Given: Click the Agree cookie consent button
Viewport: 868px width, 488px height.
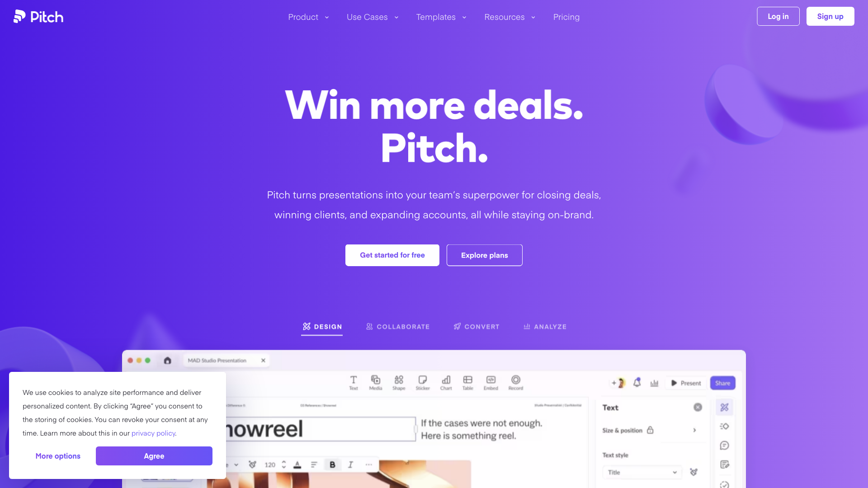Looking at the screenshot, I should (x=154, y=456).
